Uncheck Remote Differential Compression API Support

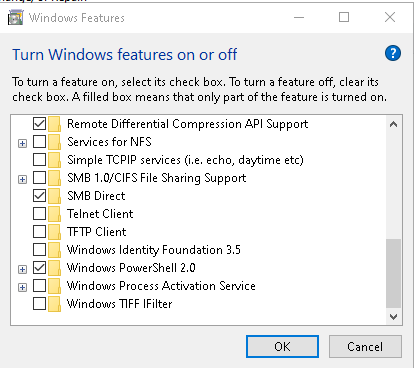point(39,124)
